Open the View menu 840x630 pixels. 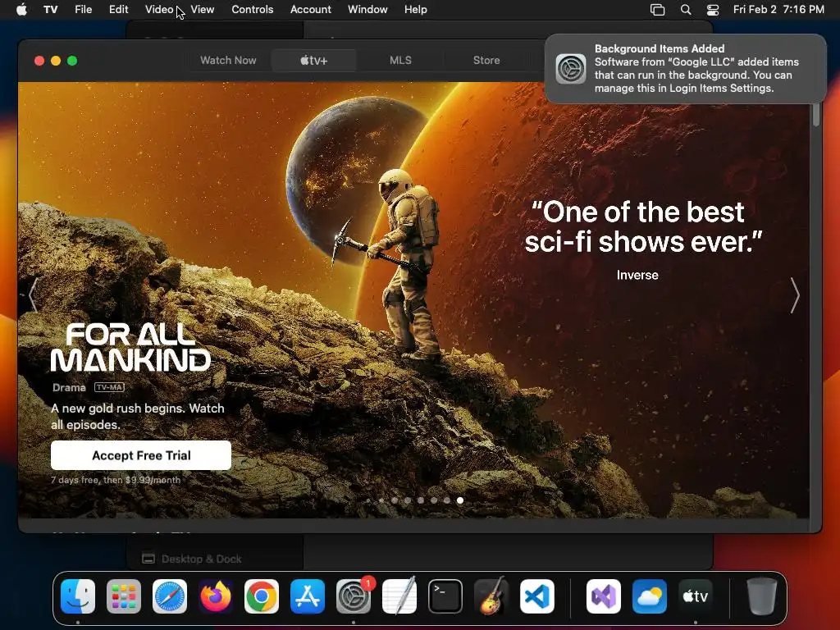click(x=203, y=9)
